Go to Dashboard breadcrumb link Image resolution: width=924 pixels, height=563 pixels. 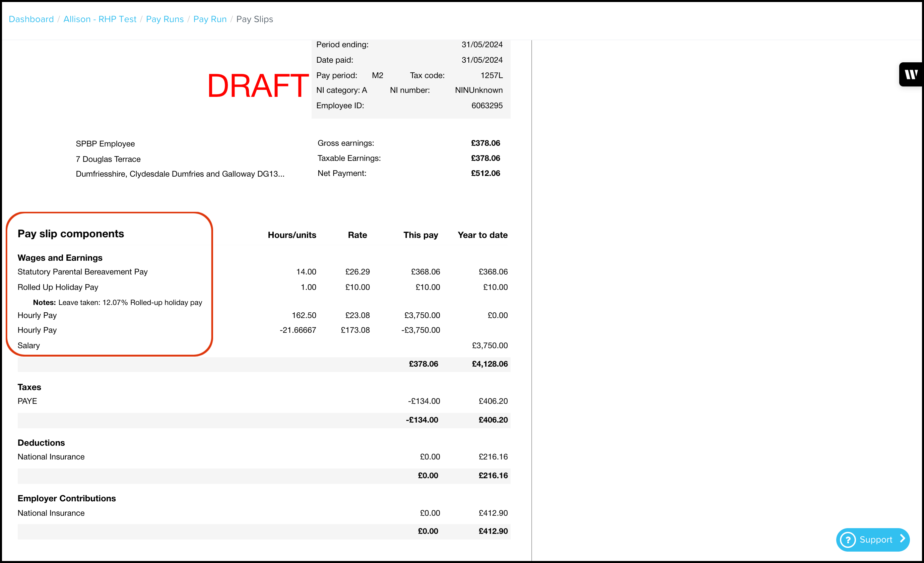(x=31, y=19)
